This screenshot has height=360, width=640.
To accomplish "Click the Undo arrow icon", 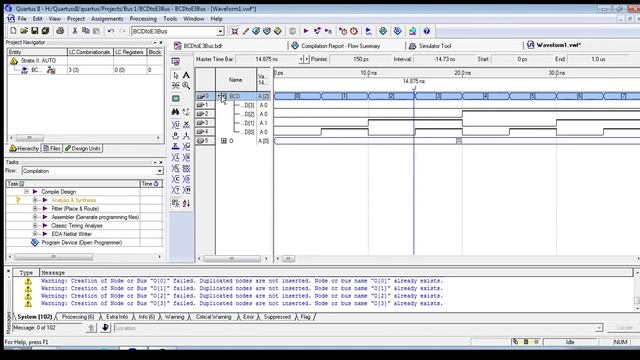I will pyautogui.click(x=111, y=31).
